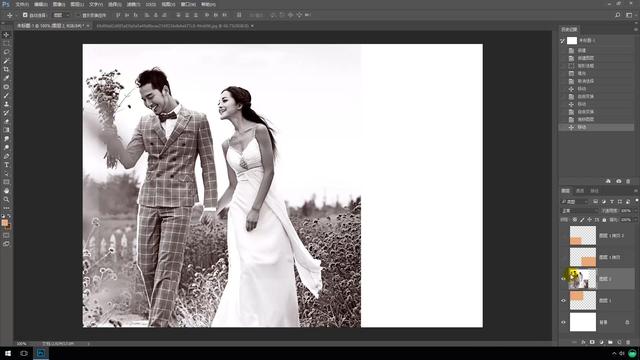The width and height of the screenshot is (640, 360).
Task: Select the Horizontal Type tool
Action: click(6, 164)
